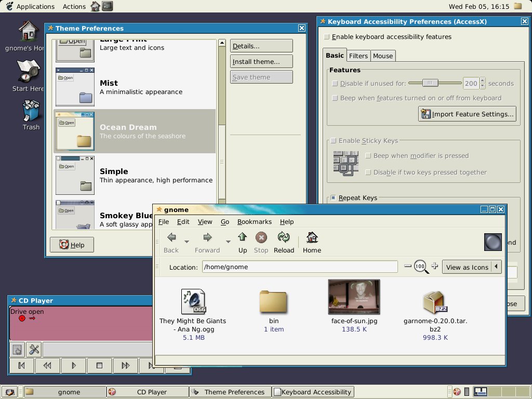532x399 pixels.
Task: Open the Forward history dropdown arrow
Action: (x=228, y=242)
